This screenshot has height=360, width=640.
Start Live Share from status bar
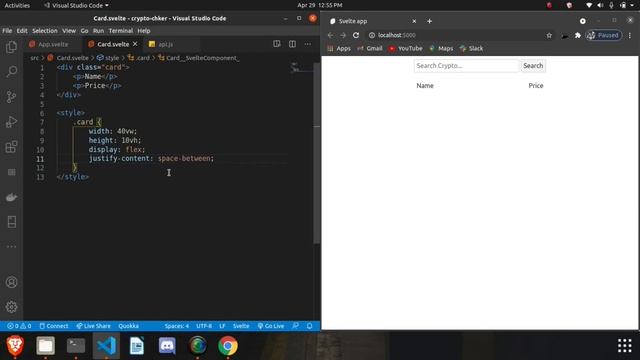(93, 326)
